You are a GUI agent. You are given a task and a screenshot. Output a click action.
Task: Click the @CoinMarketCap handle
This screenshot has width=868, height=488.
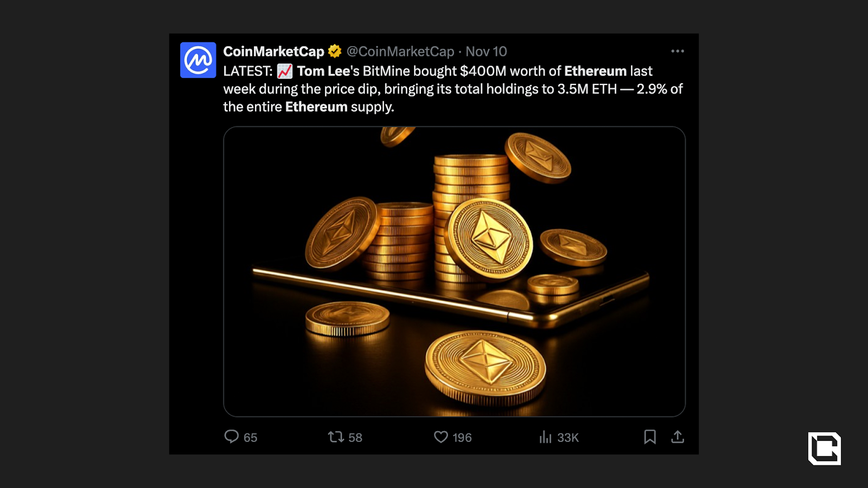point(401,51)
